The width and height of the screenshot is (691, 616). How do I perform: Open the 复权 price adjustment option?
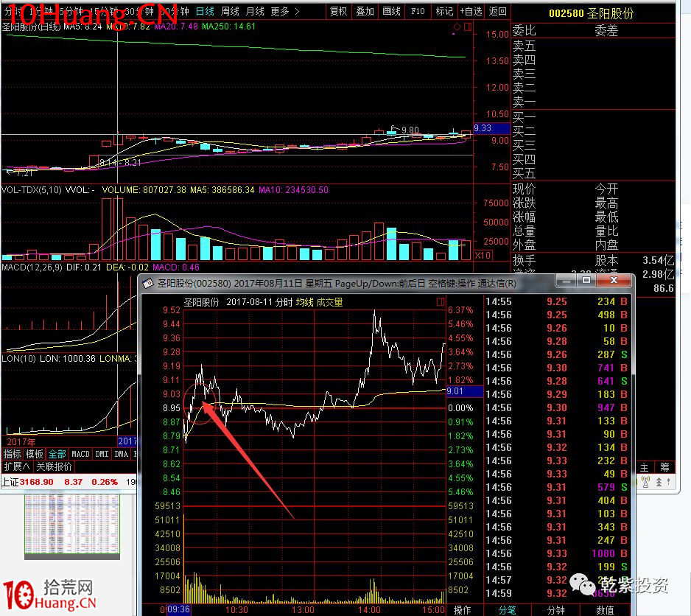tap(338, 11)
